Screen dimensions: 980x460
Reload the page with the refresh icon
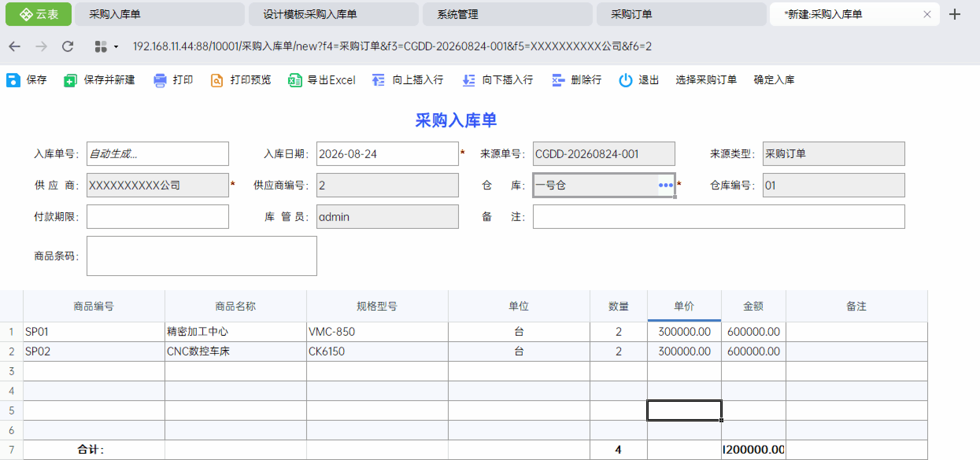click(68, 46)
